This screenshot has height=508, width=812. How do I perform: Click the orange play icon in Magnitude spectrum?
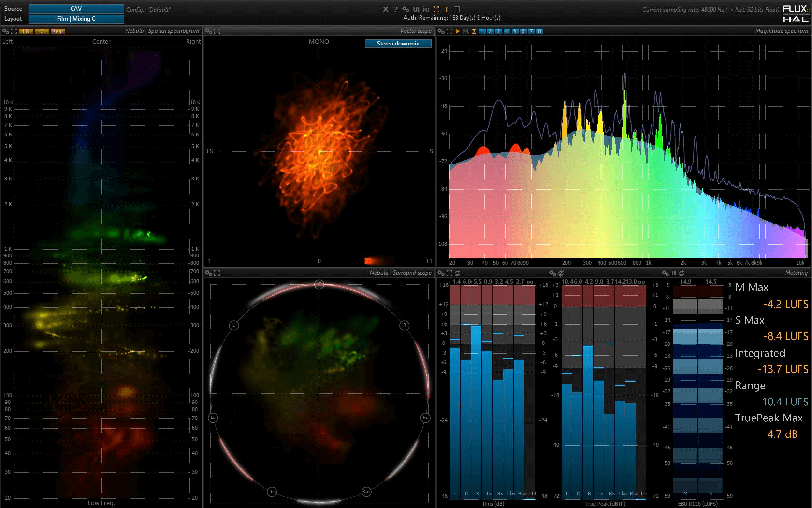458,31
